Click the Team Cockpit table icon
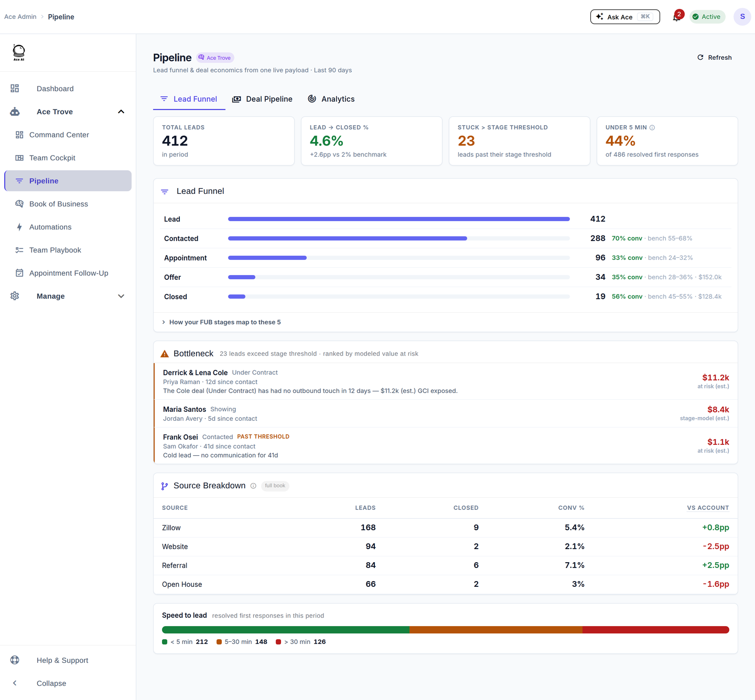 tap(19, 158)
